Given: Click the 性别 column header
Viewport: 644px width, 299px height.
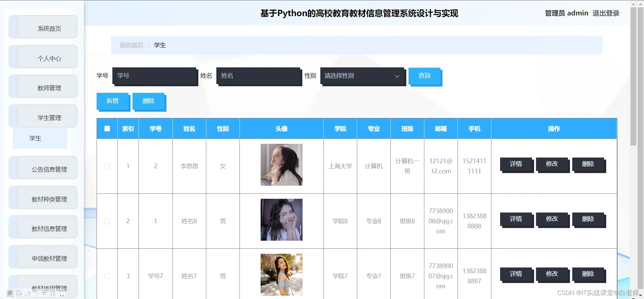Looking at the screenshot, I should pos(223,129).
